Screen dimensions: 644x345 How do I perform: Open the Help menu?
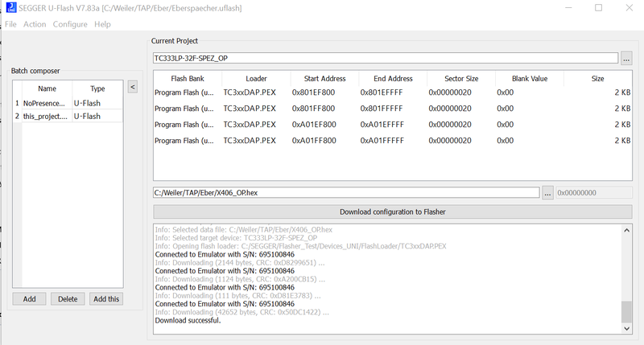pos(102,24)
